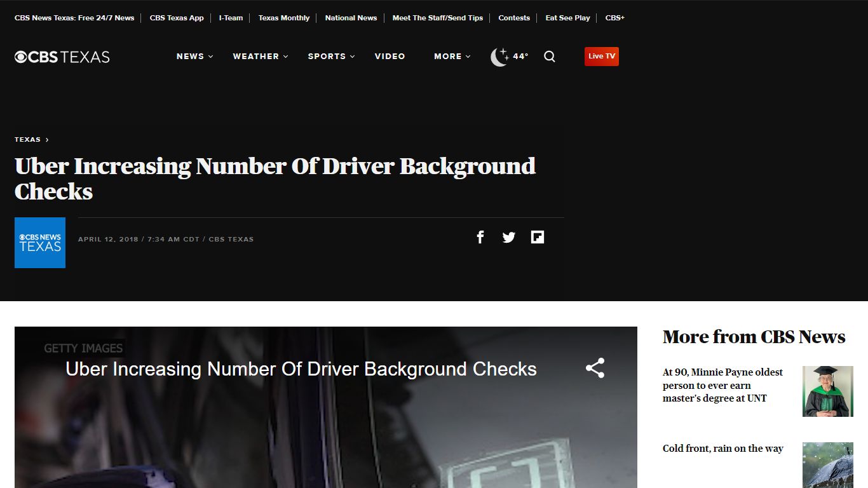Click the Live TV button
Image resolution: width=868 pixels, height=488 pixels.
click(602, 56)
